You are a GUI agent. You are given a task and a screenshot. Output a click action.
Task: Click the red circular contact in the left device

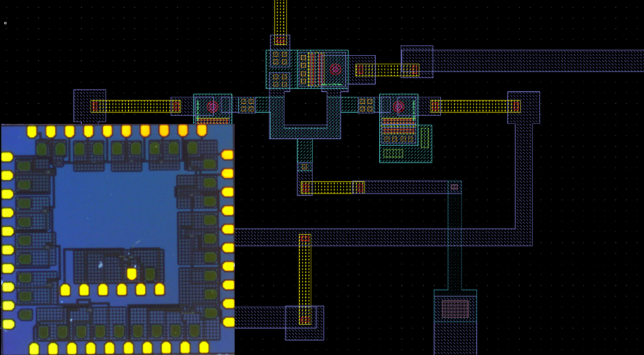213,107
